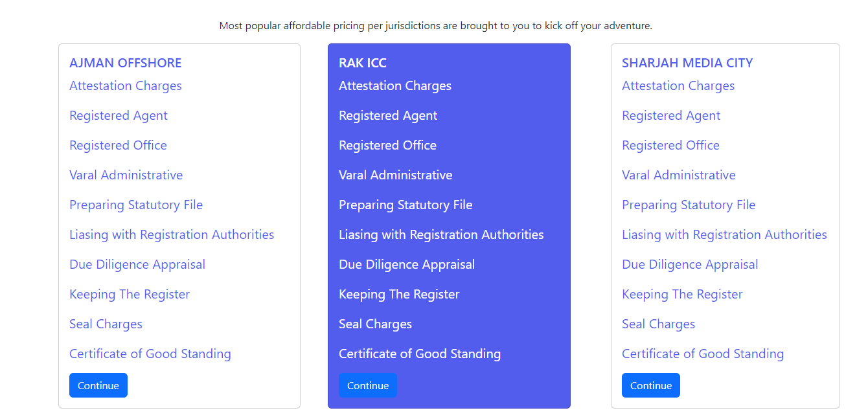Image resolution: width=868 pixels, height=417 pixels.
Task: Click Attestation Charges in Ajman Offshore card
Action: pos(125,85)
